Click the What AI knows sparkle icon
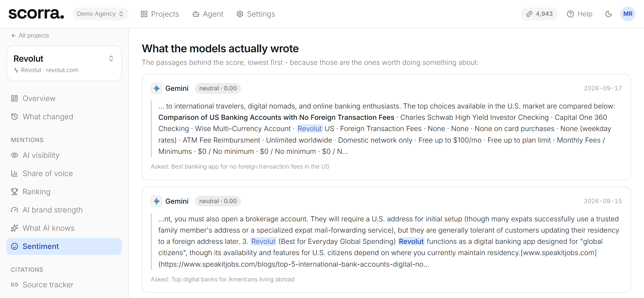644x298 pixels. pos(14,228)
